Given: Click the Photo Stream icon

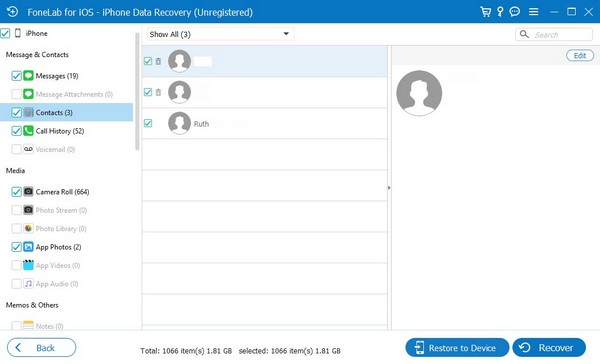Looking at the screenshot, I should click(x=28, y=210).
